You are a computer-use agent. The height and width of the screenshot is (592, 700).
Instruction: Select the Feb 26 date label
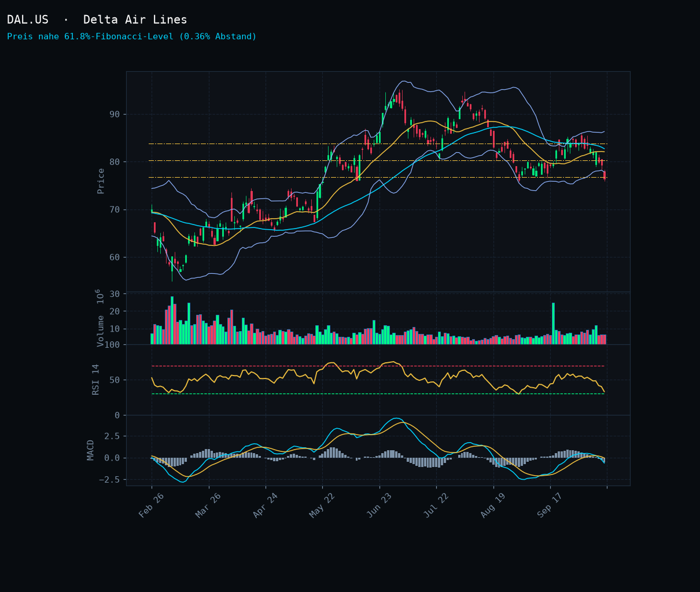[x=151, y=506]
